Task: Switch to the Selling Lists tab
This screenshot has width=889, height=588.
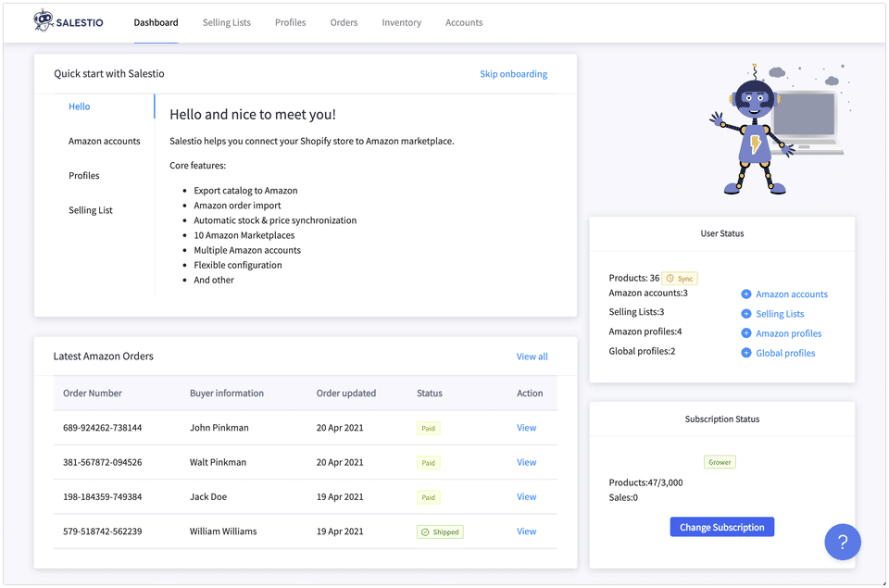Action: [227, 22]
